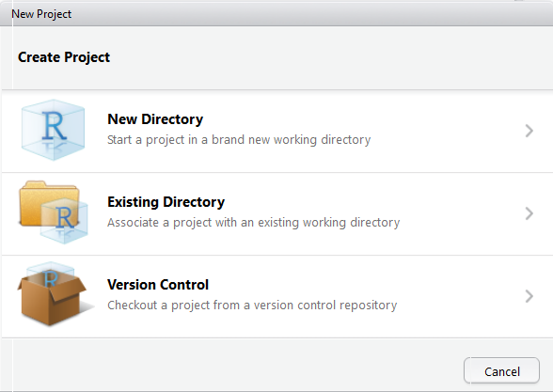Expand the Version Control chevron arrow
Viewport: 553px width, 392px height.
[x=529, y=296]
